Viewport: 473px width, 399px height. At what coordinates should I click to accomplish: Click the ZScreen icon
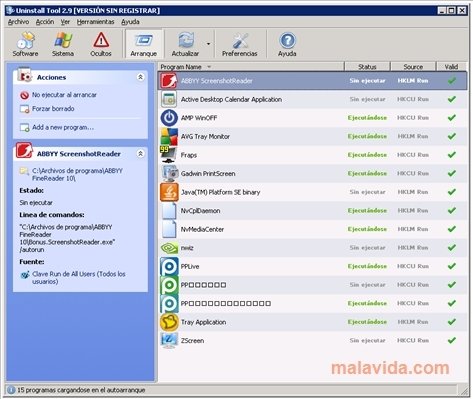point(169,341)
